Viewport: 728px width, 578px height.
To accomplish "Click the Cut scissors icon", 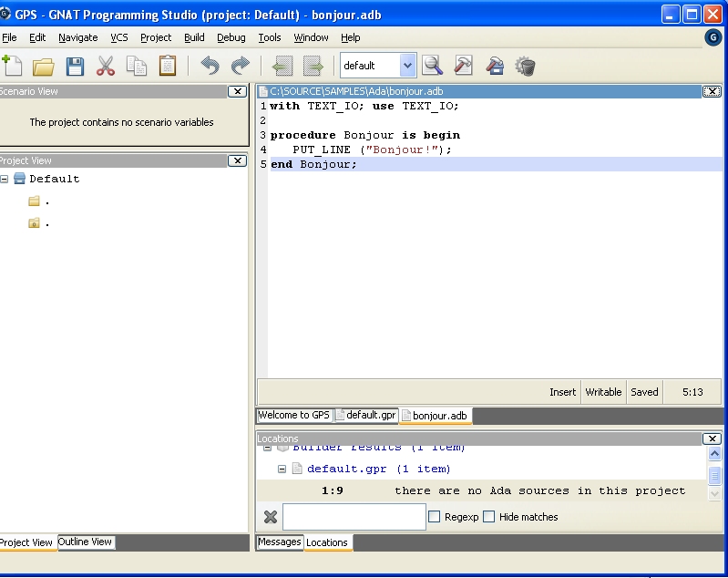I will [106, 66].
